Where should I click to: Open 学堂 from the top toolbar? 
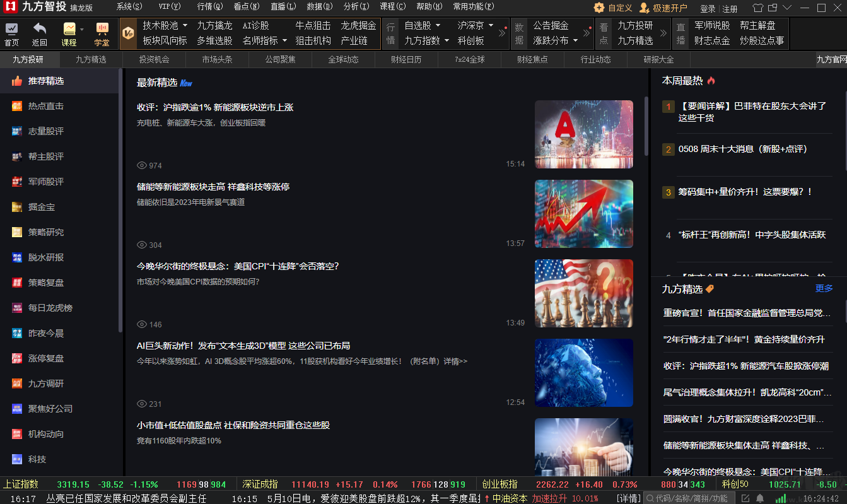102,33
